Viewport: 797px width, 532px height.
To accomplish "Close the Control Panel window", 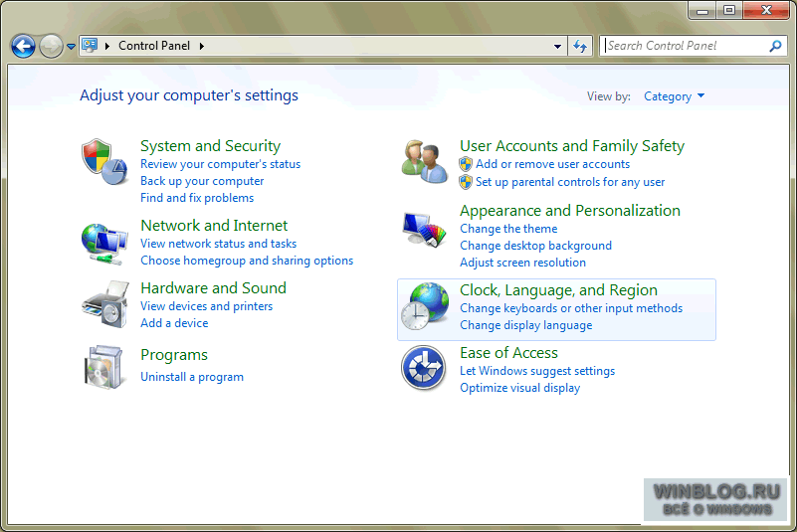I will click(x=766, y=10).
